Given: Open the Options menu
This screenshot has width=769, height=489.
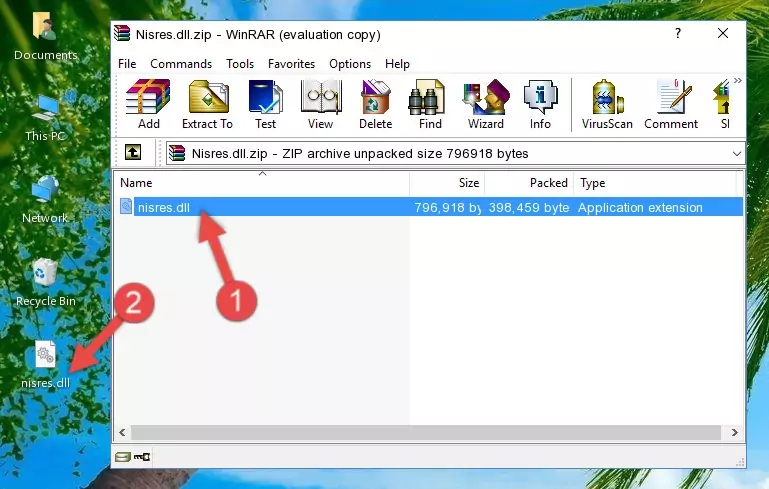Looking at the screenshot, I should click(x=350, y=64).
